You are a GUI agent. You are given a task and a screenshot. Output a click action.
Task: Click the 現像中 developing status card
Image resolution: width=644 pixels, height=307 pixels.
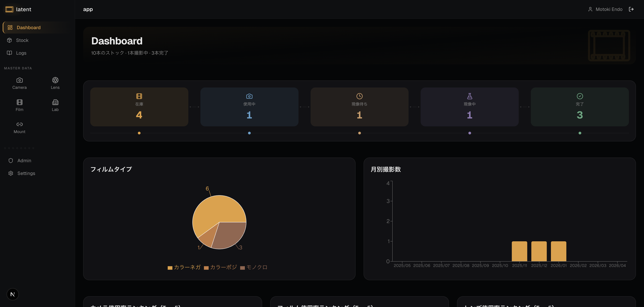click(470, 107)
